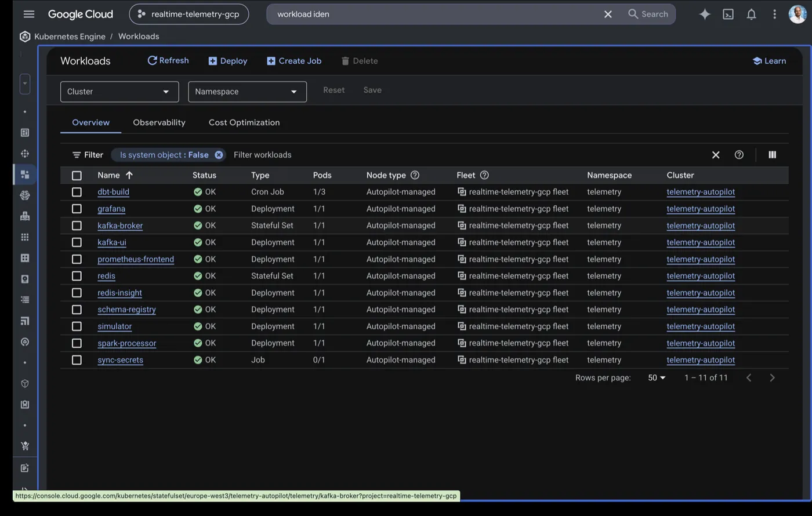
Task: Click the Refresh button
Action: click(x=168, y=60)
